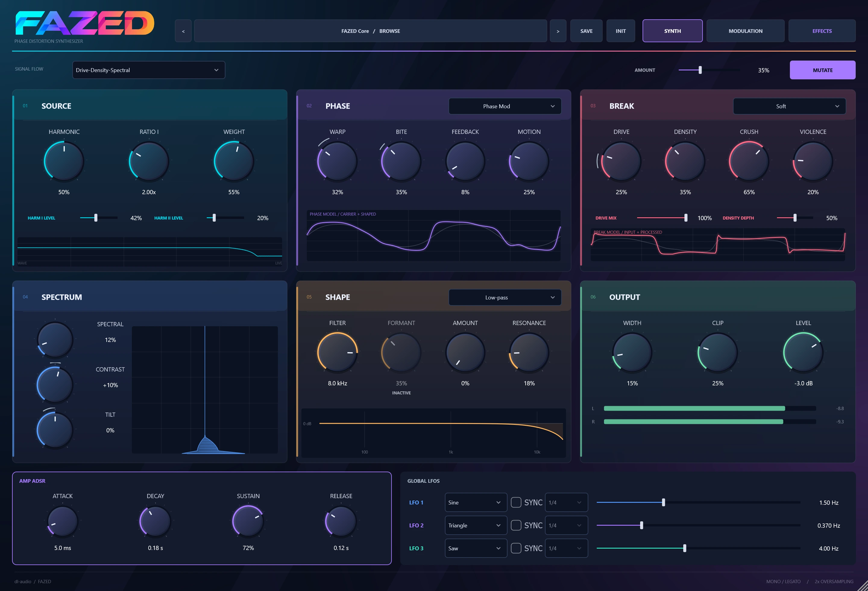Screen dimensions: 868x591
Task: Open the FAZED Core / BROWSE preset browser
Action: click(x=370, y=31)
